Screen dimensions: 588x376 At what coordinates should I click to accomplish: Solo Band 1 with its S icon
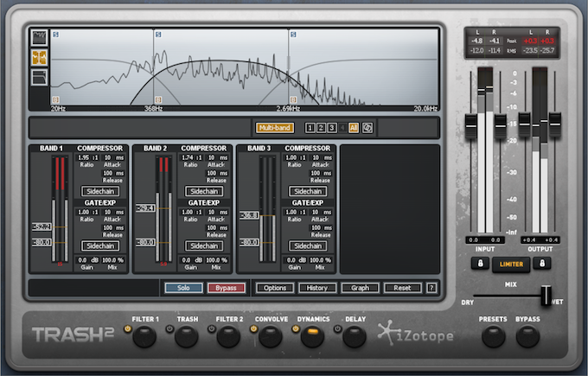(x=56, y=35)
